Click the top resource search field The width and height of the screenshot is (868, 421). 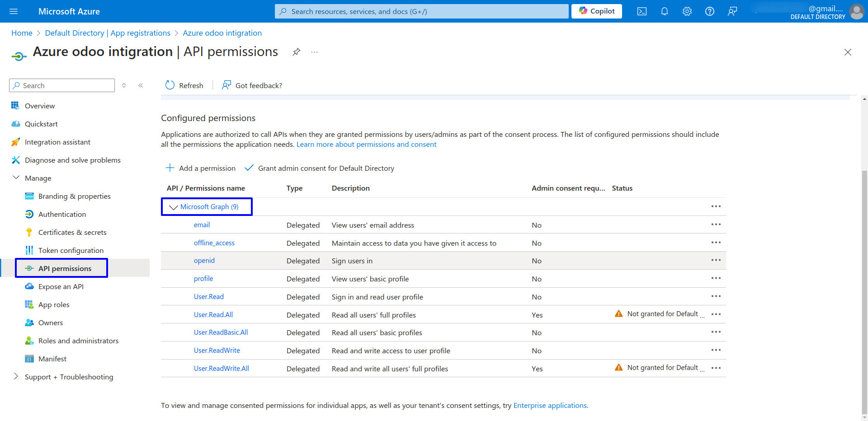coord(421,11)
